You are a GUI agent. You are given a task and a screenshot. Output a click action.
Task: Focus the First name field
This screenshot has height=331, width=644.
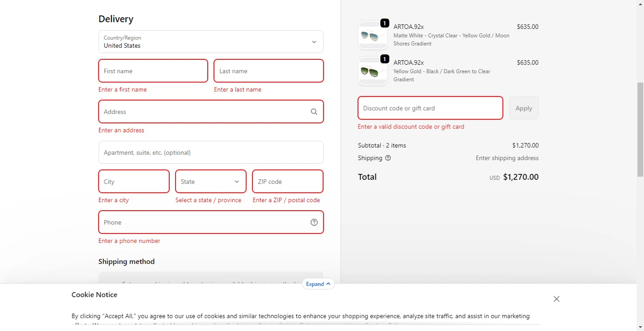[x=153, y=71]
